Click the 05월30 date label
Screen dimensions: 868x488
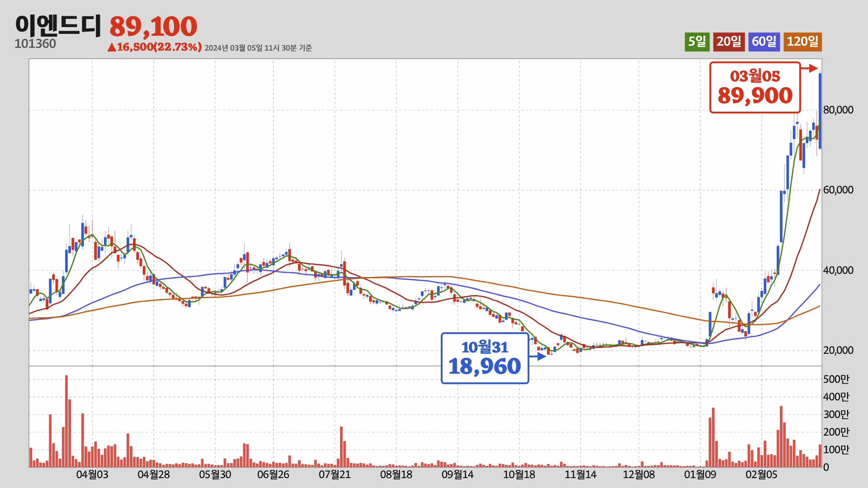tap(215, 474)
